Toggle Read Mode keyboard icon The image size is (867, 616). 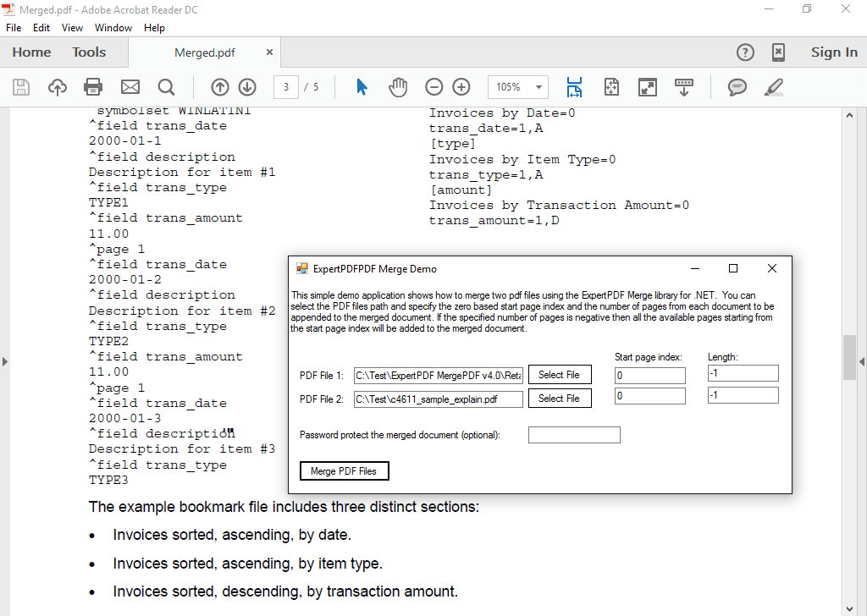click(684, 87)
